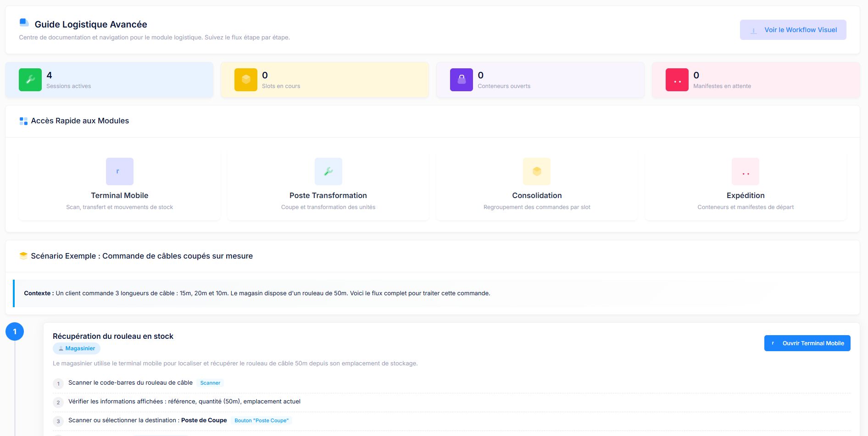Select the blue step 1 timeline marker
The image size is (868, 436).
tap(15, 331)
